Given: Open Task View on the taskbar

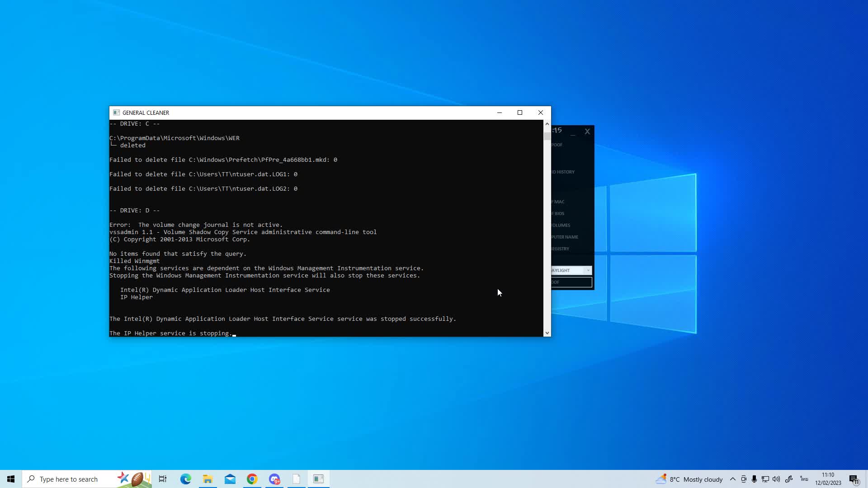Looking at the screenshot, I should [163, 479].
